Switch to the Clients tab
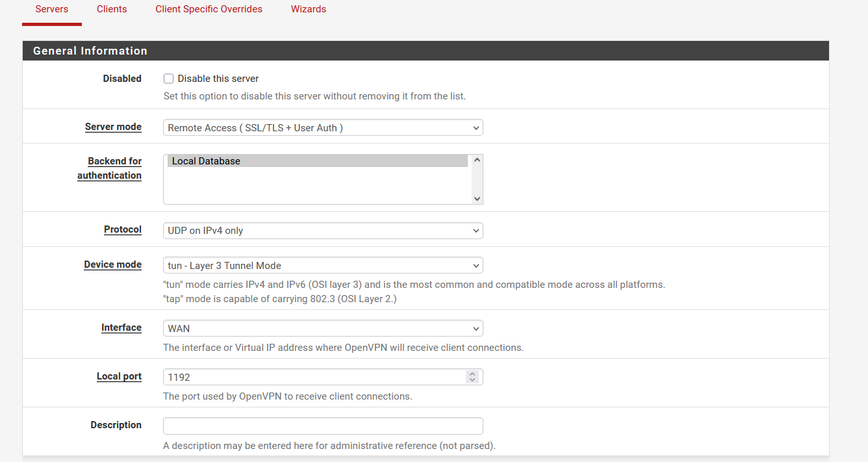This screenshot has height=462, width=868. coord(111,9)
